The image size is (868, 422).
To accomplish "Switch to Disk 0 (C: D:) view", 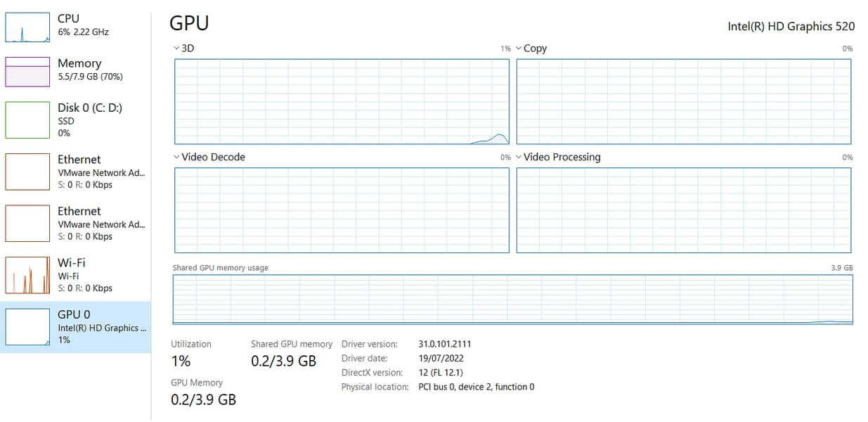I will click(90, 108).
